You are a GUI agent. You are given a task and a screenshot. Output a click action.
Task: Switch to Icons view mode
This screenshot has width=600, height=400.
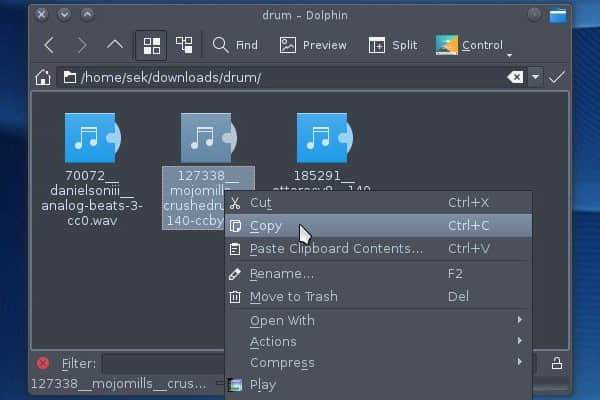[152, 46]
